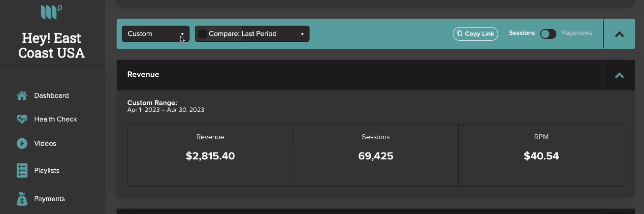
Task: Click the Hey! East Coast USA site title
Action: click(x=52, y=45)
